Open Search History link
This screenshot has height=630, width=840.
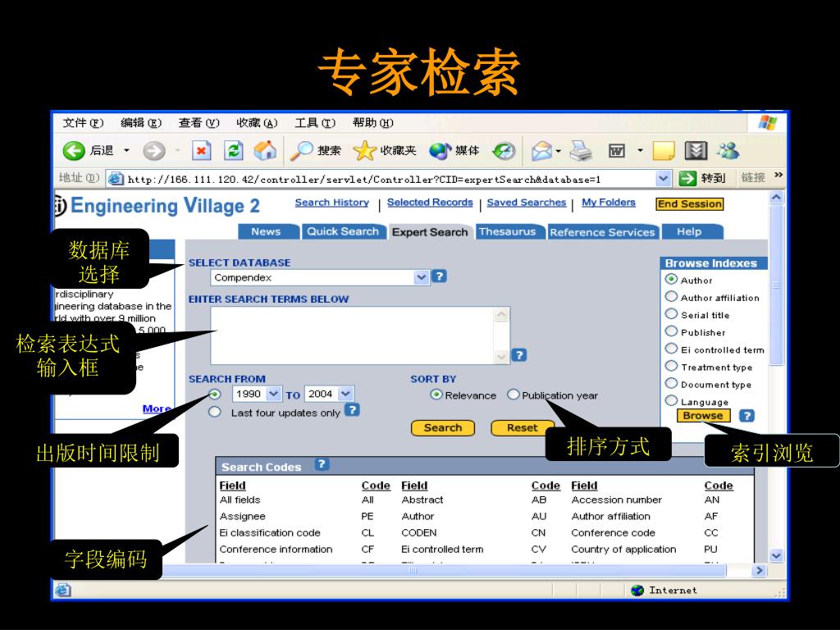331,203
